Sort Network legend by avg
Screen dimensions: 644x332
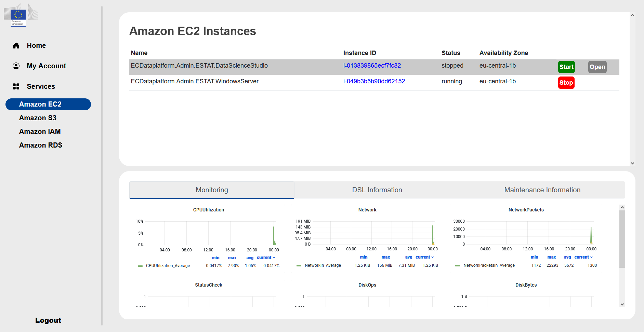pos(409,257)
